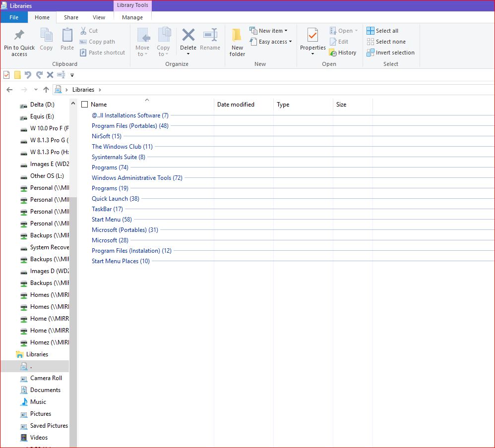Open the NirSoft (15) group
This screenshot has height=448, width=495.
106,136
